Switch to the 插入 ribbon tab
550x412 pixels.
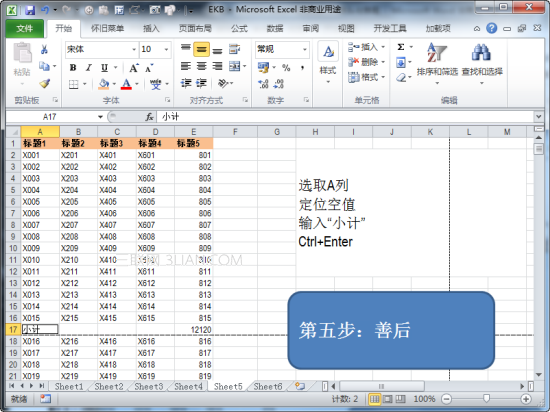point(151,28)
